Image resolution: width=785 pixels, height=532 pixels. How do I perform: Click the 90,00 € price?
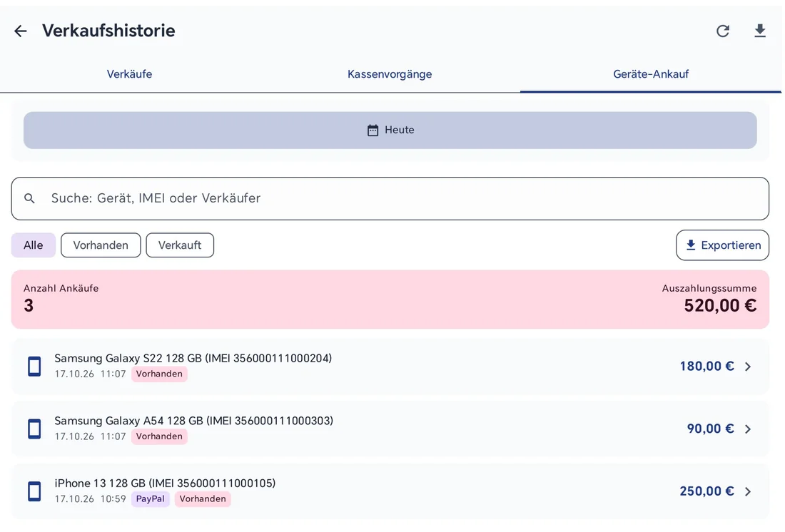tap(710, 429)
